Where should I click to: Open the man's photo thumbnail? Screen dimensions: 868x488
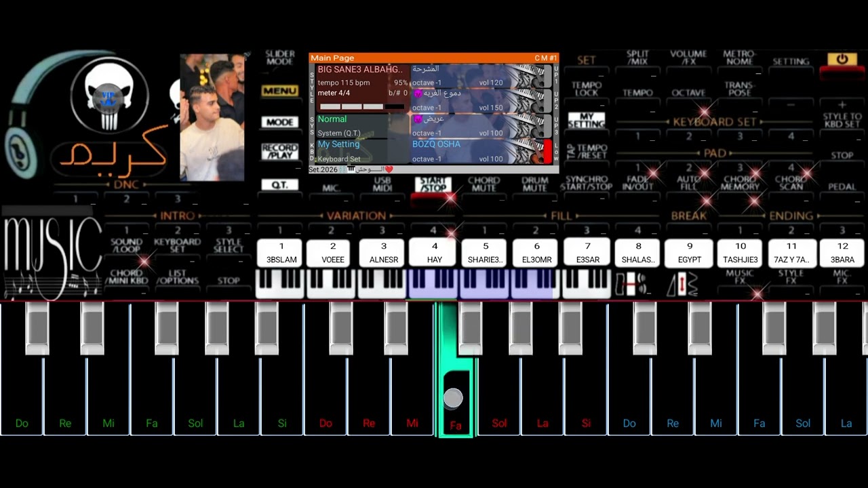212,117
